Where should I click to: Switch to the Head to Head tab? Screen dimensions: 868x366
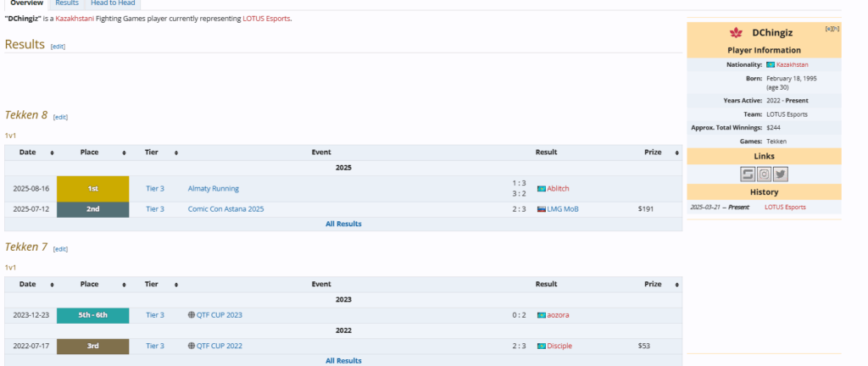pyautogui.click(x=113, y=3)
